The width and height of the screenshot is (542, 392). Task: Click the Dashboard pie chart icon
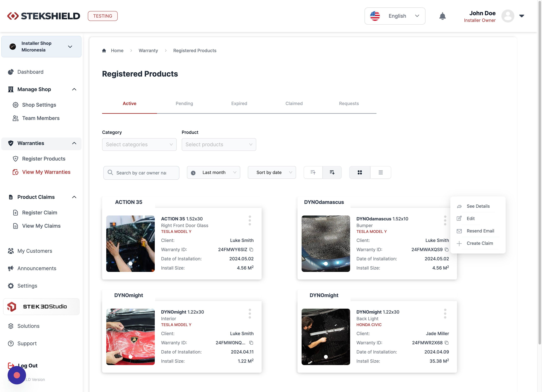(x=11, y=72)
